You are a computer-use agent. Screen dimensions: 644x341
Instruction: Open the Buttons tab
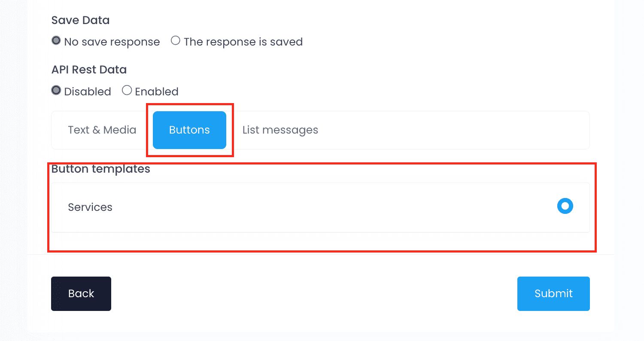[x=189, y=130]
